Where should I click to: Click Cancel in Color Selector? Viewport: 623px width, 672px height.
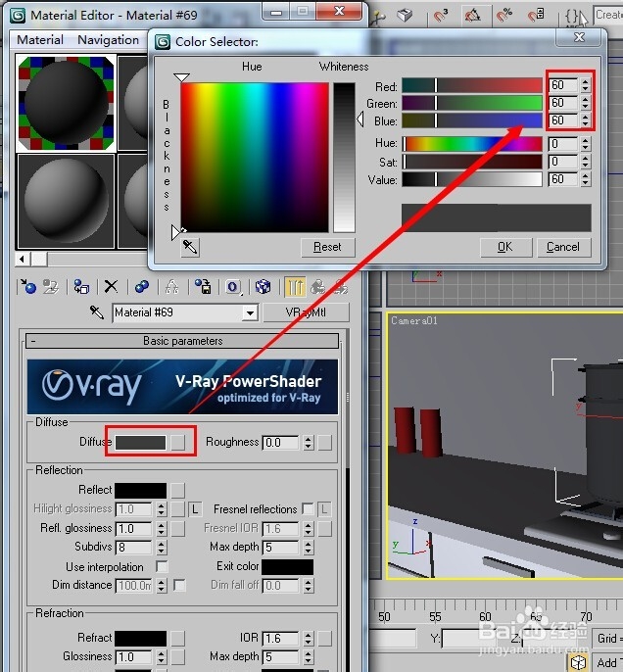coord(563,247)
